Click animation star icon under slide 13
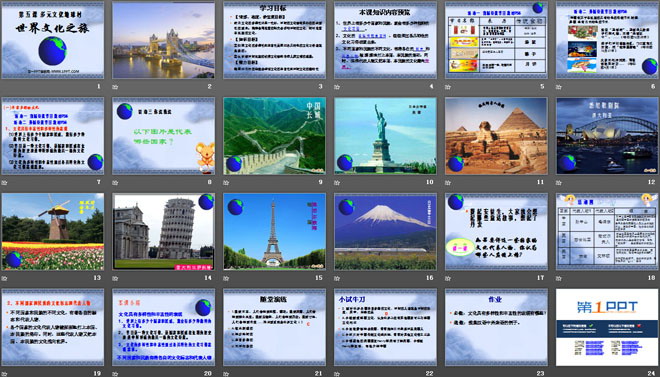 4,278
